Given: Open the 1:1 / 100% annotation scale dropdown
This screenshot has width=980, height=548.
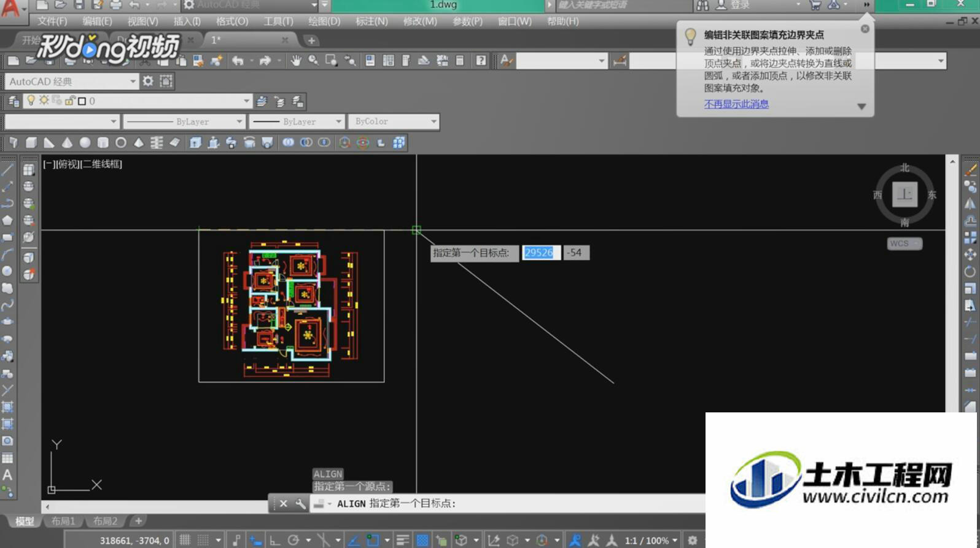Looking at the screenshot, I should tap(651, 541).
